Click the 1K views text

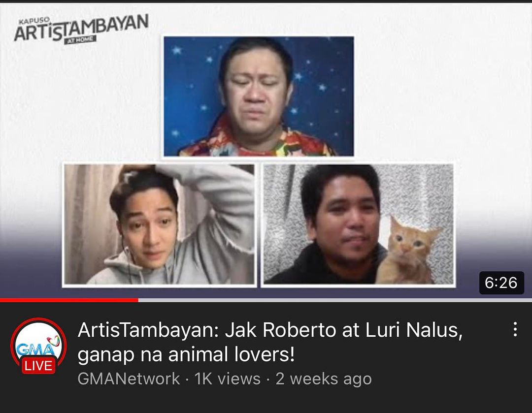coord(227,379)
